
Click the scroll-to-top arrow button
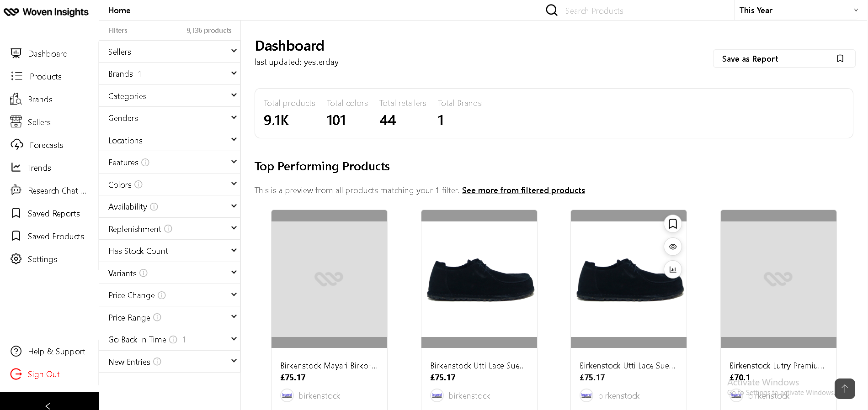844,389
